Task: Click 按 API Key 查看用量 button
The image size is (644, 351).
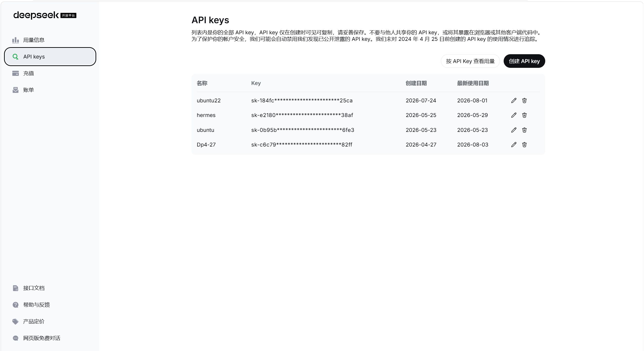Action: (470, 61)
